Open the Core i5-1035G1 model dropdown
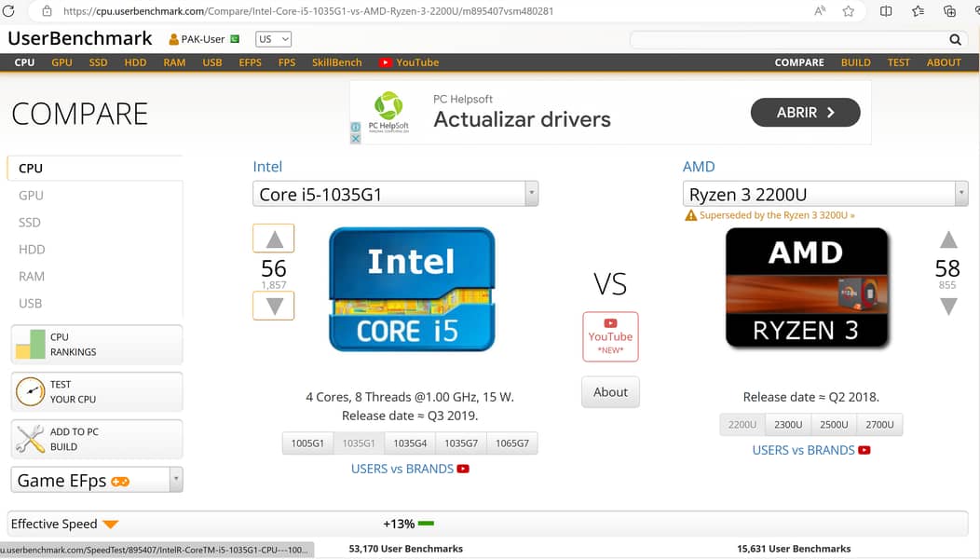Image resolution: width=980 pixels, height=559 pixels. 531,195
